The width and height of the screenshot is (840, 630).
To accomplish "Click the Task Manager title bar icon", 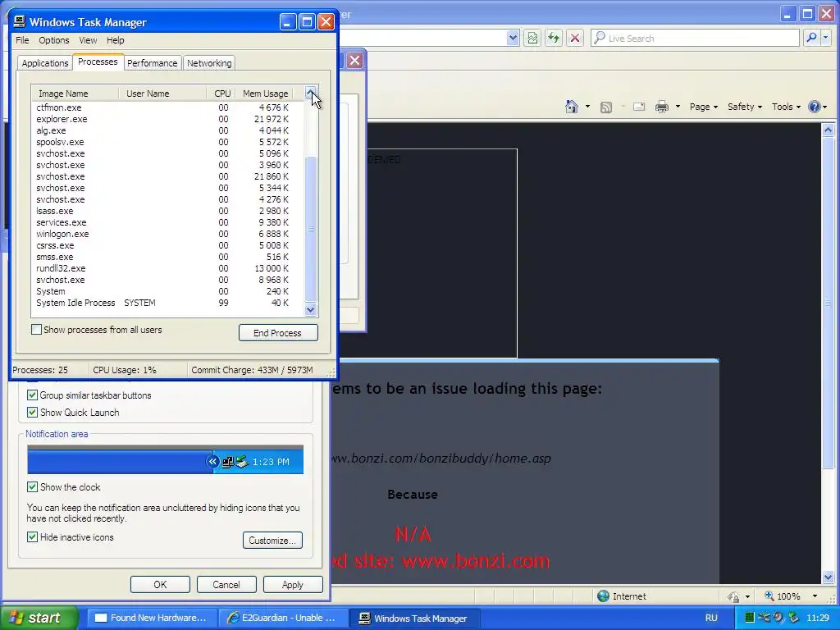I will 20,21.
